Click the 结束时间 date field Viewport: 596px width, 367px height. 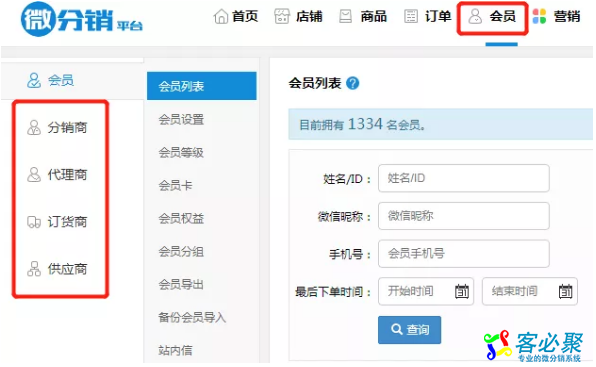[x=530, y=291]
